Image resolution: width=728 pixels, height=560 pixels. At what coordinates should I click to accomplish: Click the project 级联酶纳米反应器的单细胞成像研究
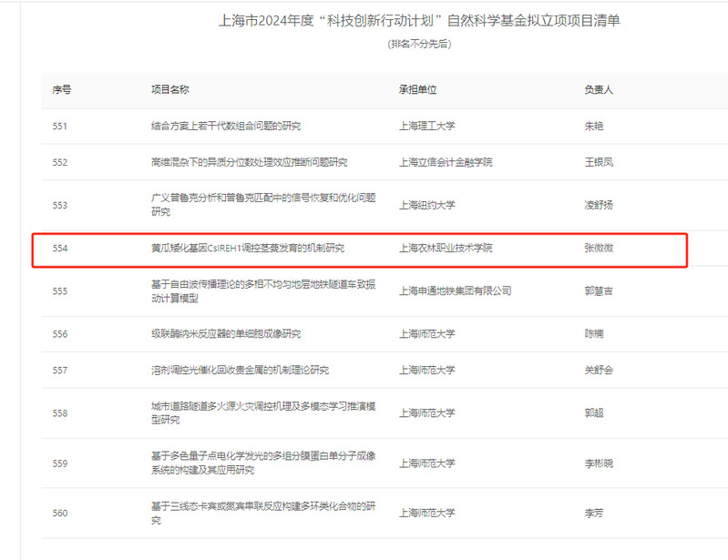coord(225,334)
